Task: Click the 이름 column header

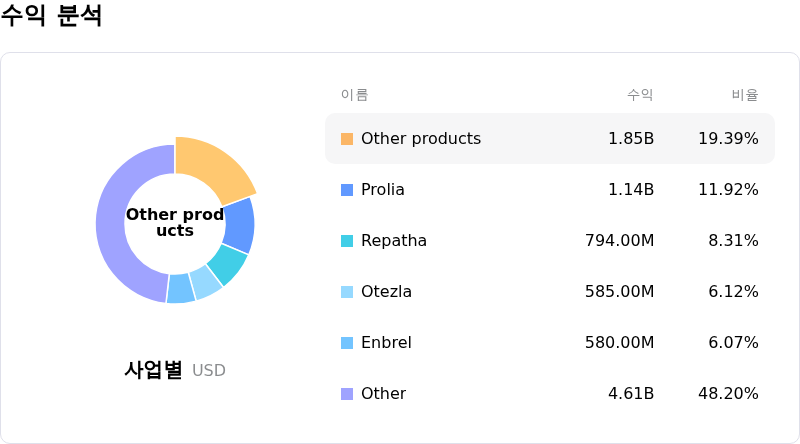Action: pyautogui.click(x=354, y=95)
